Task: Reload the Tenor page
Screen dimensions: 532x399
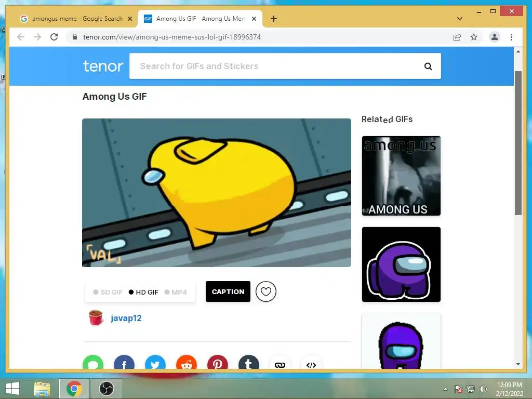Action: pos(54,37)
